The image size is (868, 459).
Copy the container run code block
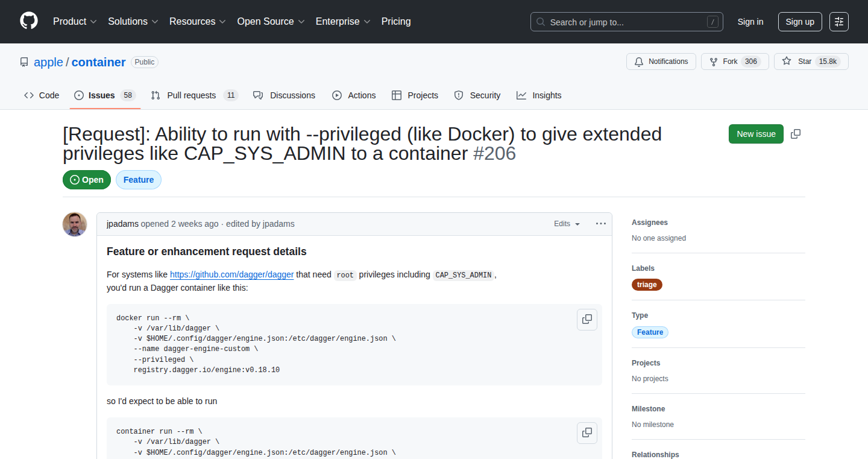pyautogui.click(x=587, y=432)
